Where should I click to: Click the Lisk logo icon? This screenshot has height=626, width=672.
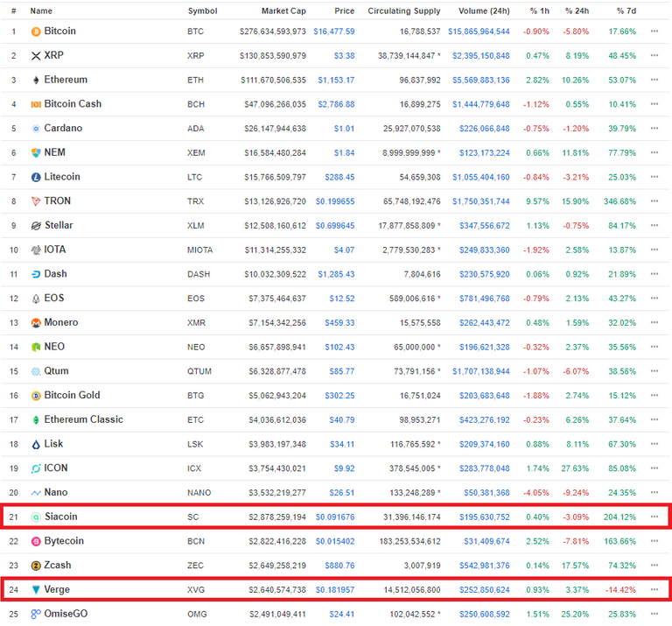[x=36, y=444]
